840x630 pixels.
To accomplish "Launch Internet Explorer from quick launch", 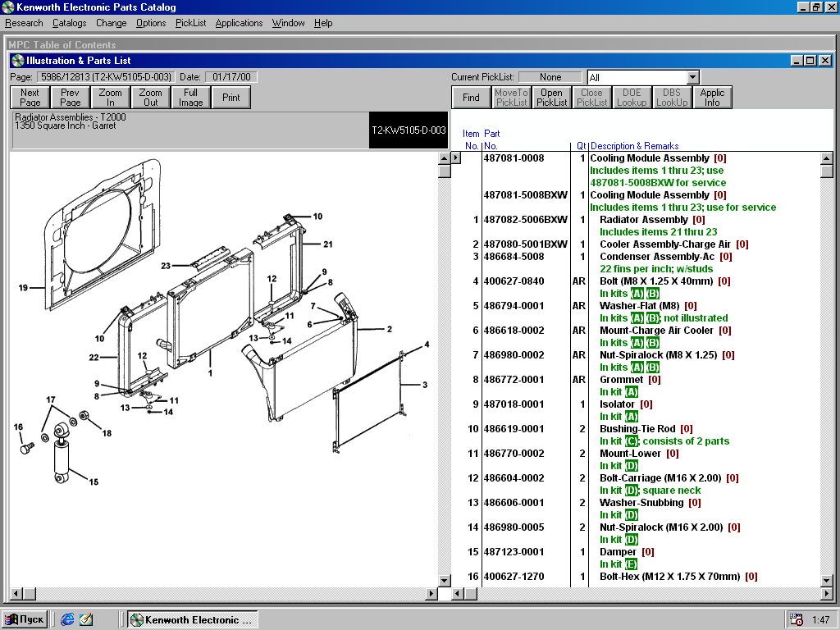I will pos(67,619).
